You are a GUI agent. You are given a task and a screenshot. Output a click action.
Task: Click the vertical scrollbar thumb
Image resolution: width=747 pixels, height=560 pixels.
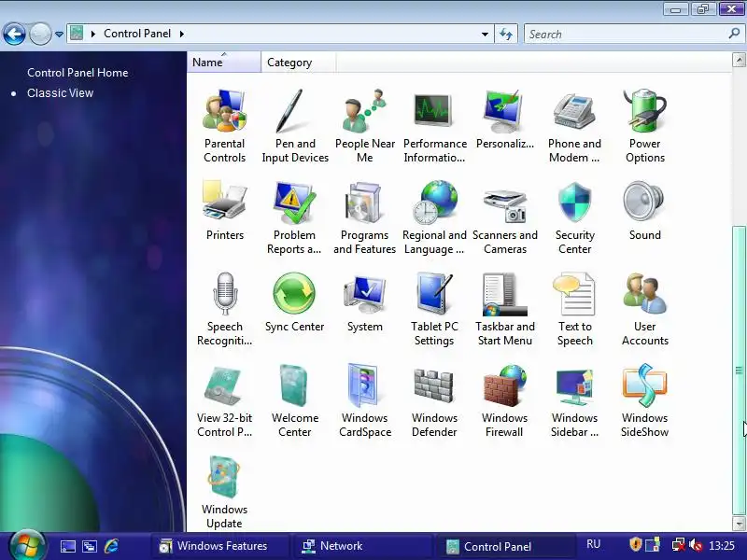[739, 370]
